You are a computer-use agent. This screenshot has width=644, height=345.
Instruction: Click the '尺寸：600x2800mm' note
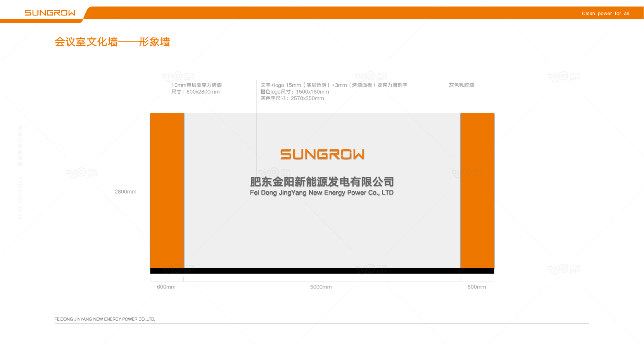195,92
